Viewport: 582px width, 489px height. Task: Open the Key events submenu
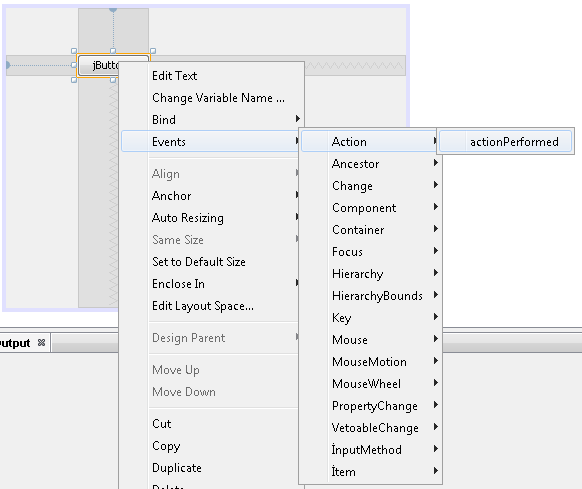[x=370, y=317]
